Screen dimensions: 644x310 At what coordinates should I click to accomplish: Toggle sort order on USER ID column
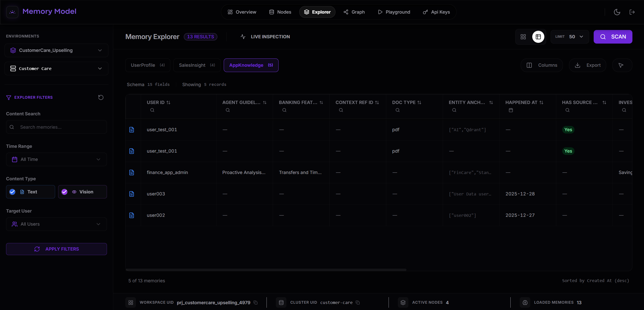[169, 102]
